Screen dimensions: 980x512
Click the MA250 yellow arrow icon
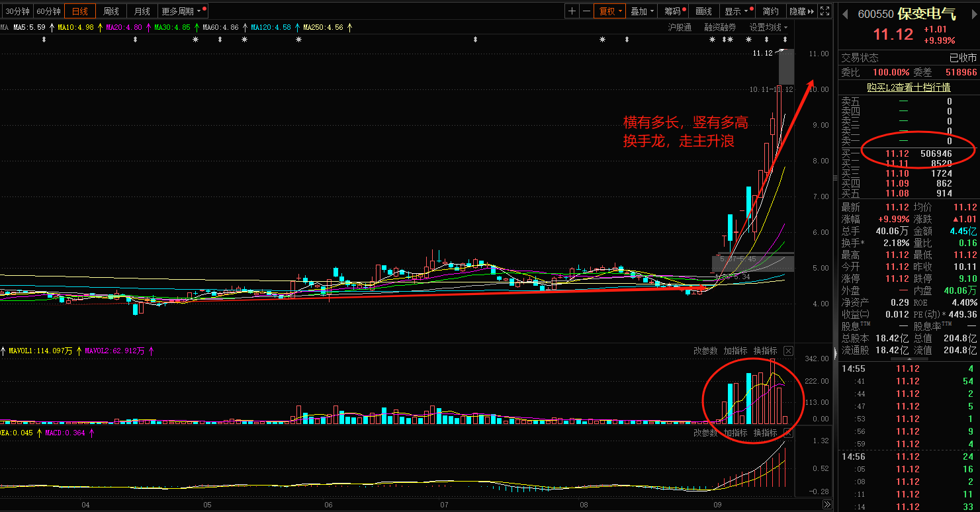350,28
